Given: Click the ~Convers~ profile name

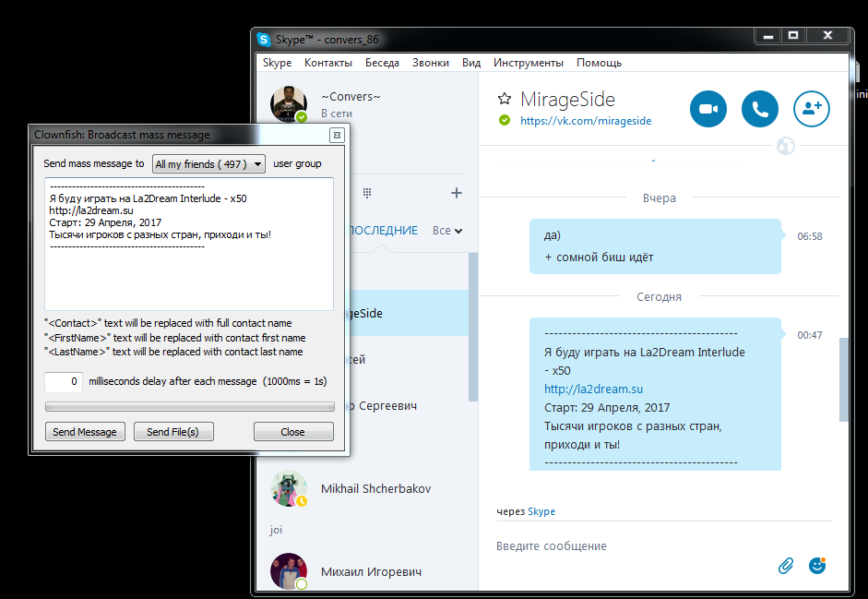Looking at the screenshot, I should (351, 96).
